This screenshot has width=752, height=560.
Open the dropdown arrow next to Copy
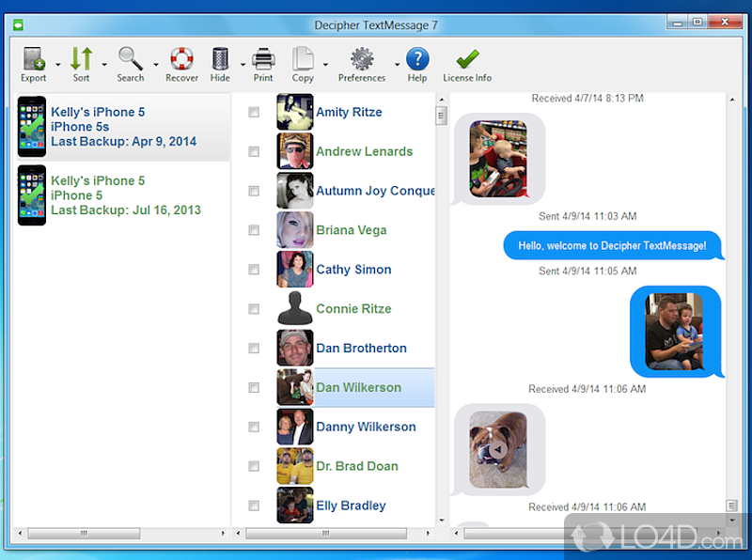point(325,65)
